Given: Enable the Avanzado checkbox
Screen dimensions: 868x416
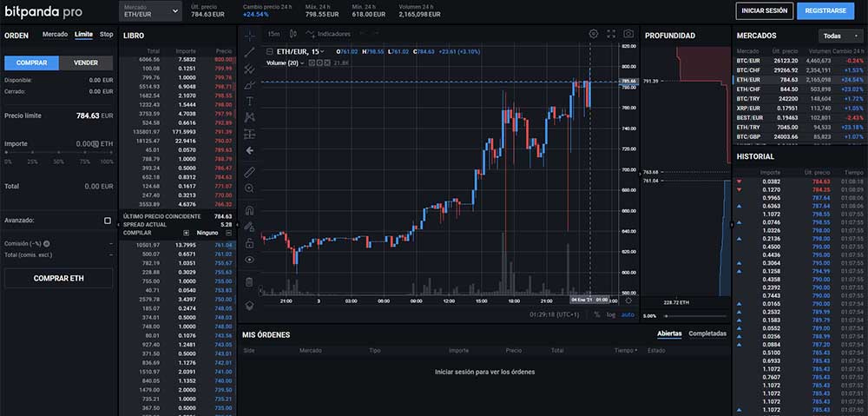Looking at the screenshot, I should (108, 221).
